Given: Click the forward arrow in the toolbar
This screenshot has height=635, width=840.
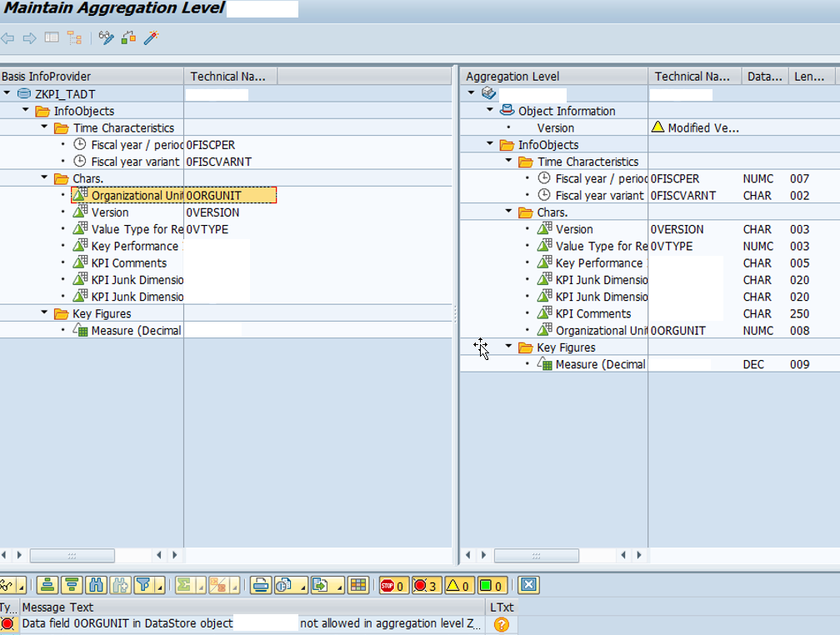Looking at the screenshot, I should [29, 38].
